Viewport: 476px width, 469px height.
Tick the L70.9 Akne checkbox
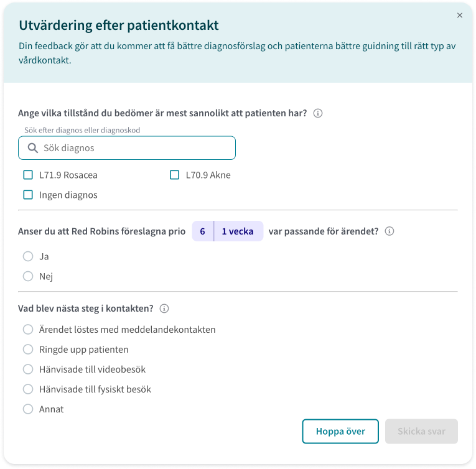[x=175, y=175]
